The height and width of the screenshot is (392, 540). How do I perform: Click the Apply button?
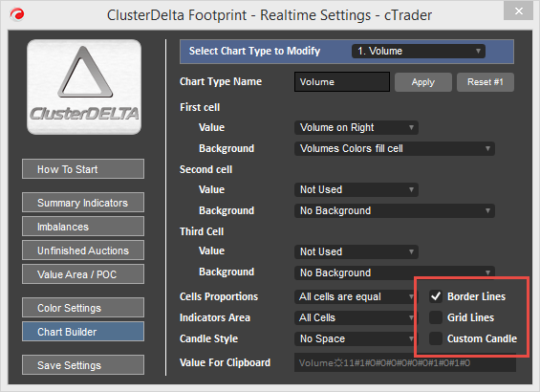pos(423,82)
